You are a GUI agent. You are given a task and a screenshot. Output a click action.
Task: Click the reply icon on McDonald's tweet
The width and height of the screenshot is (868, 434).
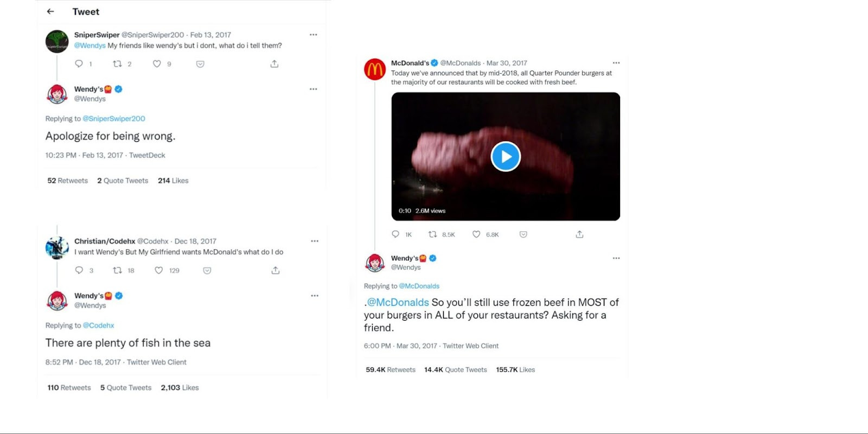tap(394, 234)
